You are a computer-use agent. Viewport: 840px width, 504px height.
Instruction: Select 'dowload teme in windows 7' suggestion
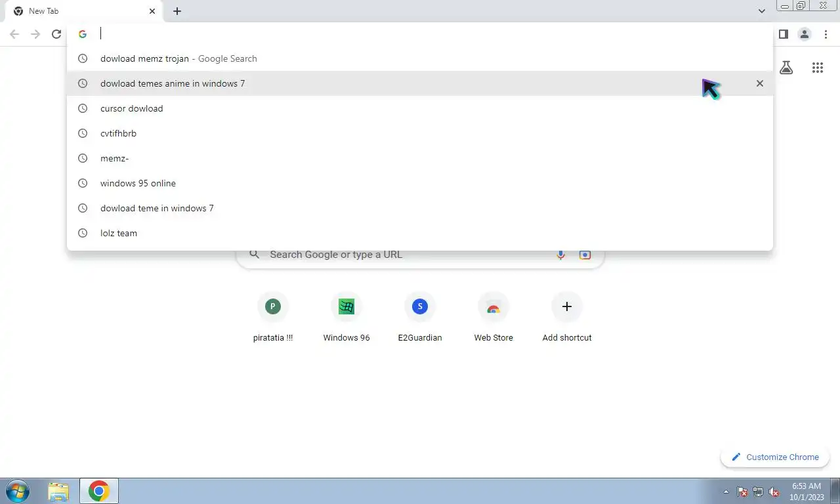[x=420, y=208]
